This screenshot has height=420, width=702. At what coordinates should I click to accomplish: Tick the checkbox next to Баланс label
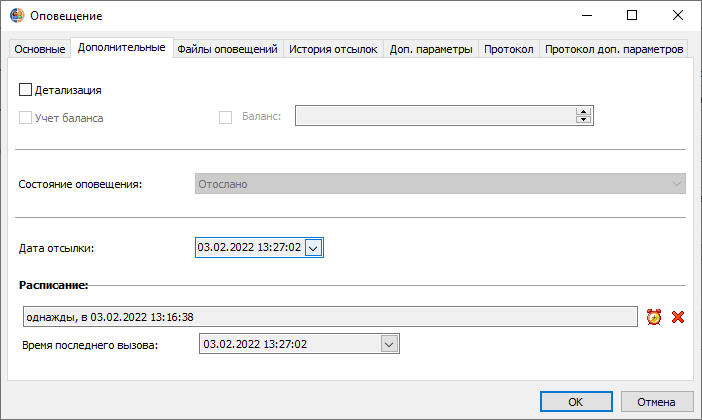(x=225, y=117)
